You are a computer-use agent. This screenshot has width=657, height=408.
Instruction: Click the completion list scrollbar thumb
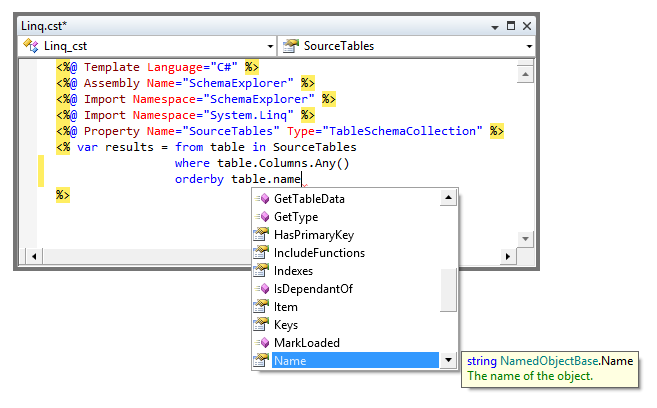pos(448,290)
